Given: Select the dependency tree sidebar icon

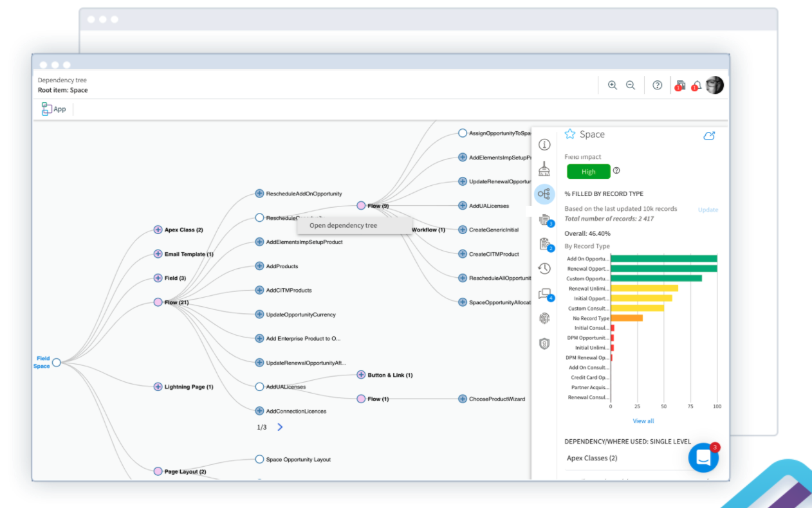Looking at the screenshot, I should click(544, 194).
